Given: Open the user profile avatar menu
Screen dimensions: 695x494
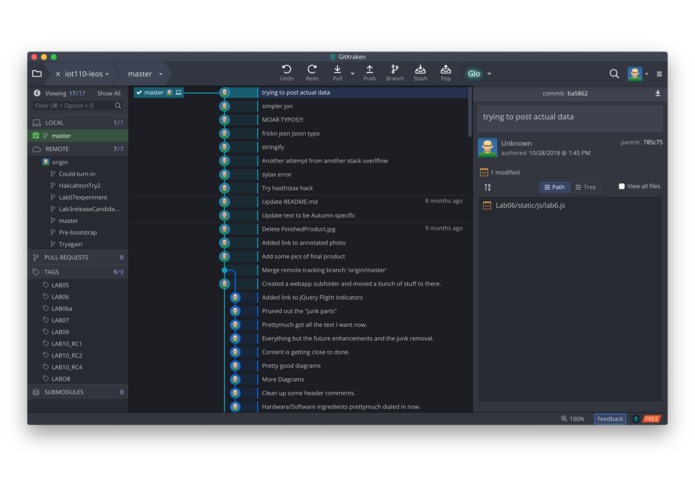Looking at the screenshot, I should 635,74.
